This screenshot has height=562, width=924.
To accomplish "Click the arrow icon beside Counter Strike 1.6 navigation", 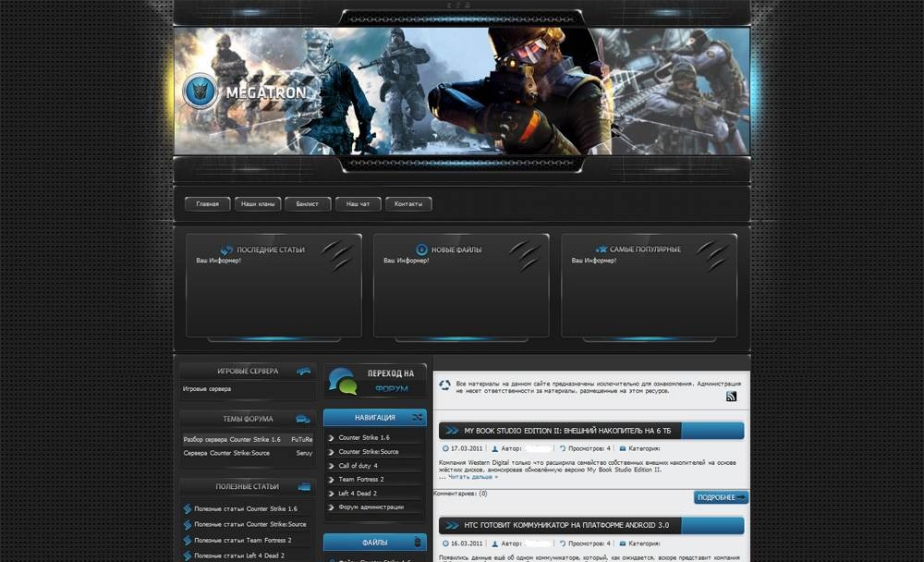I will 331,437.
